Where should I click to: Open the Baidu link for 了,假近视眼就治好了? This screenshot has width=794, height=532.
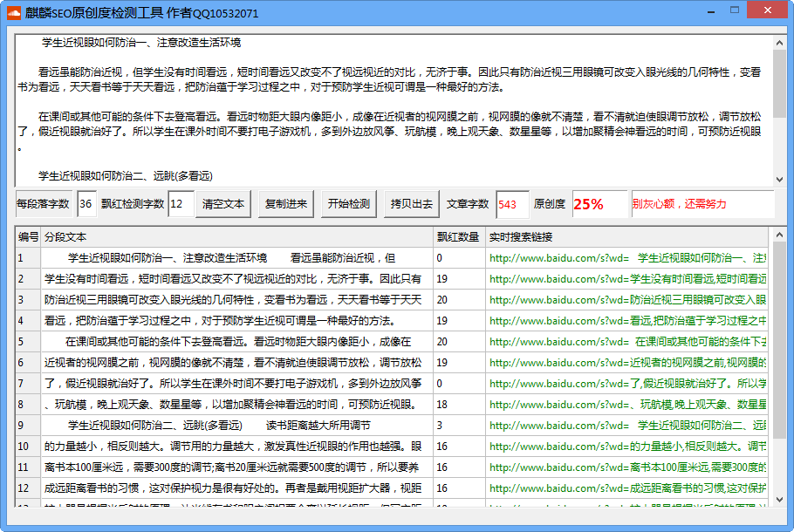[627, 384]
